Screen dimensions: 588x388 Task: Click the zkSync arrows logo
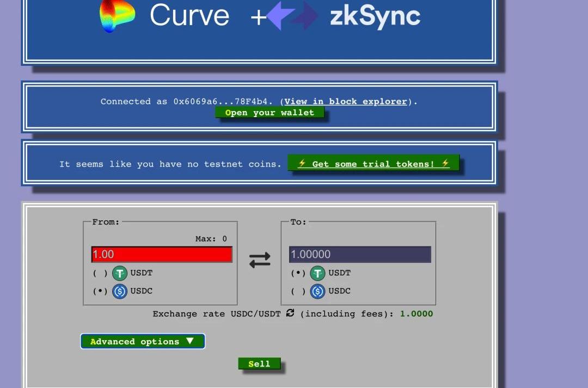point(292,16)
